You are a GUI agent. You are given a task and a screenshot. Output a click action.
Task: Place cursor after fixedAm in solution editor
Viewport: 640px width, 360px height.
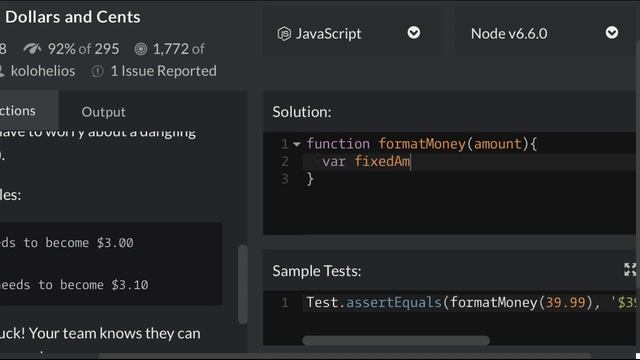[x=411, y=162]
